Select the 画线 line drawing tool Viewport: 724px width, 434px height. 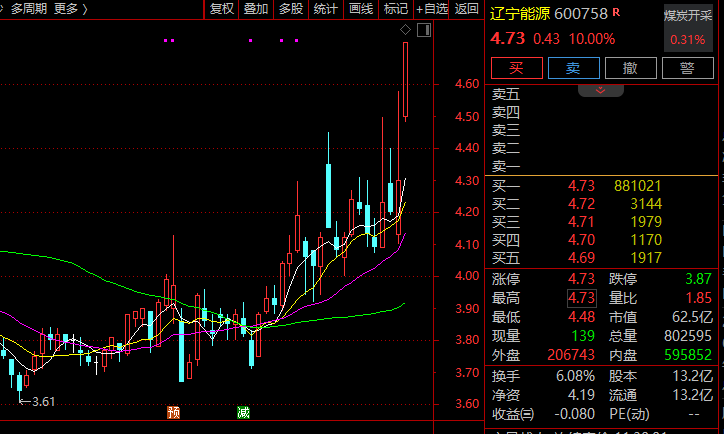[361, 9]
